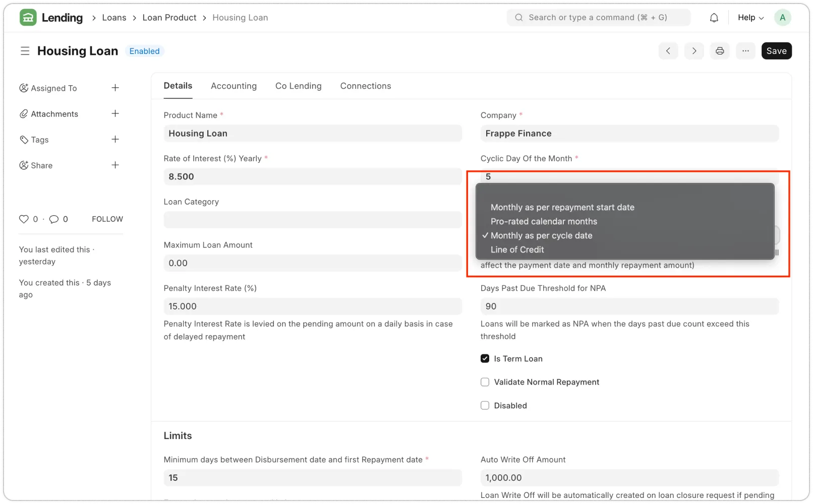Open the notifications bell
813x504 pixels.
(714, 18)
